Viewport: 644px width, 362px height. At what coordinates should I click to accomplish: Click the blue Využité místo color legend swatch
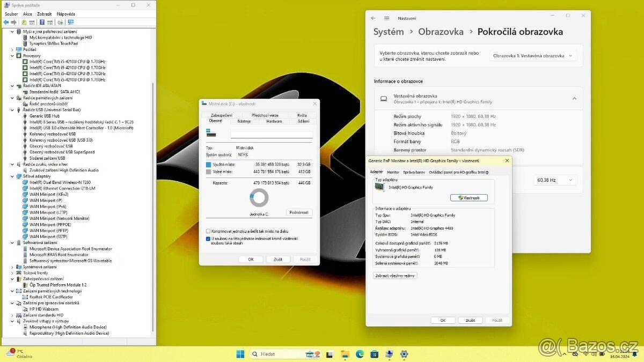coord(208,164)
